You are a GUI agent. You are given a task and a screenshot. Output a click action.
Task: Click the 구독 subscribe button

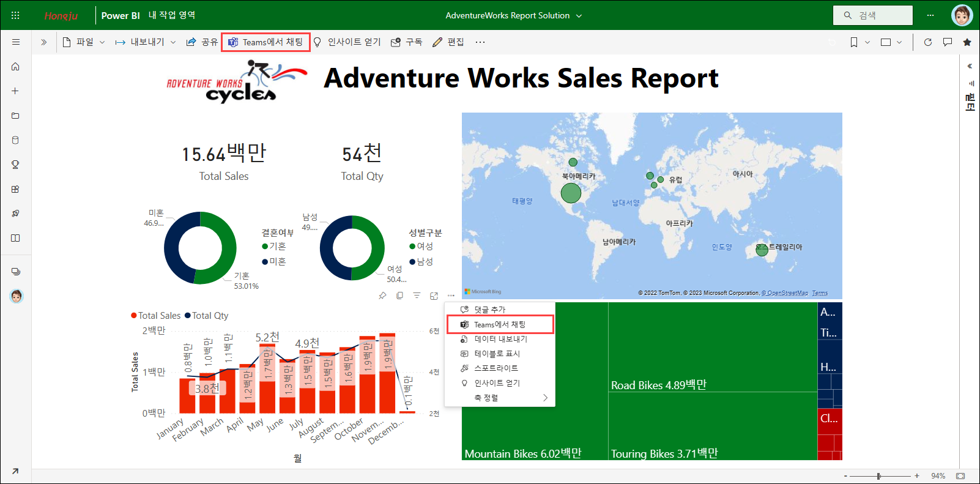(407, 42)
